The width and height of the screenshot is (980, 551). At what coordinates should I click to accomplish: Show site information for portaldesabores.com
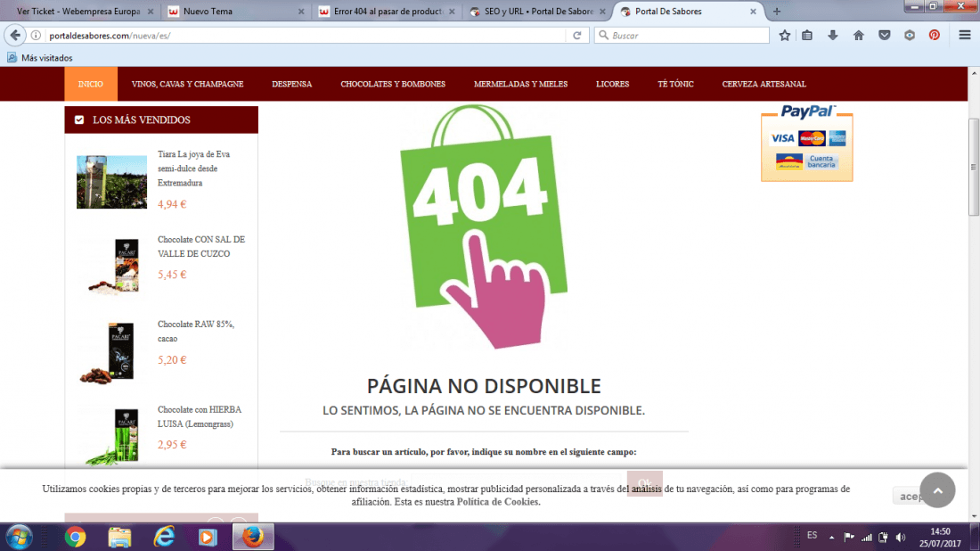pos(37,36)
